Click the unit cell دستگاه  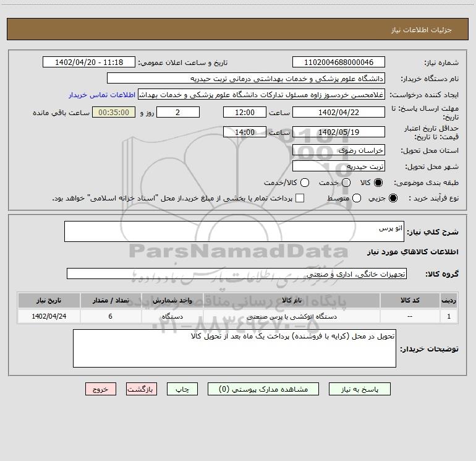[172, 316]
